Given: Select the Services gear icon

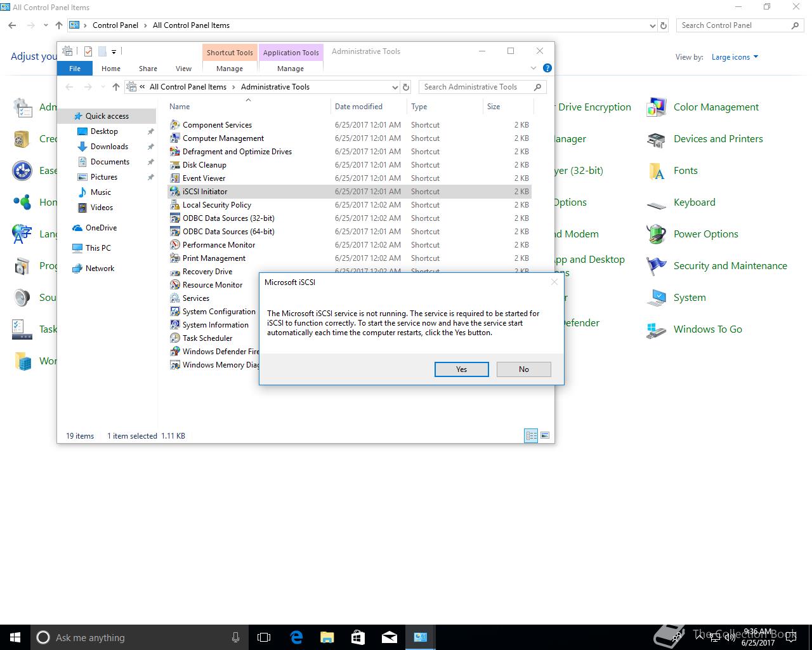Looking at the screenshot, I should (175, 298).
